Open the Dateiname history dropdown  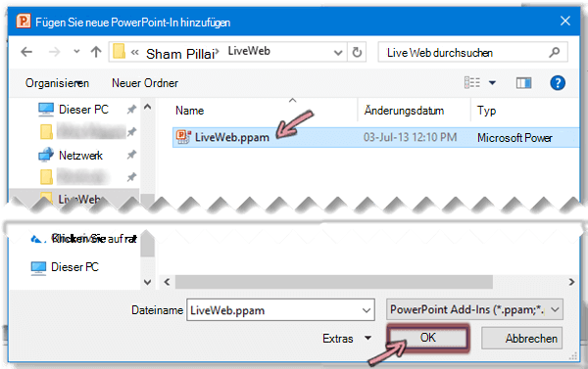(x=367, y=310)
